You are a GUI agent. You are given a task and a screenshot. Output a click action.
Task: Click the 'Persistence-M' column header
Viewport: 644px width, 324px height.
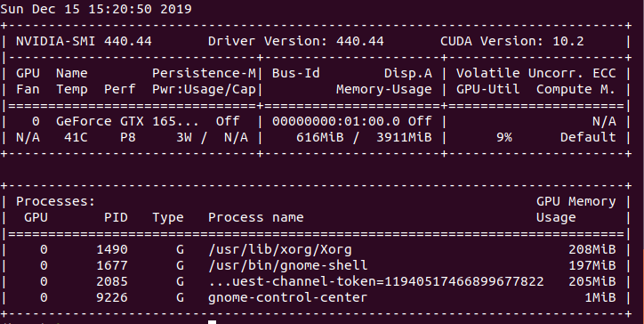(204, 73)
